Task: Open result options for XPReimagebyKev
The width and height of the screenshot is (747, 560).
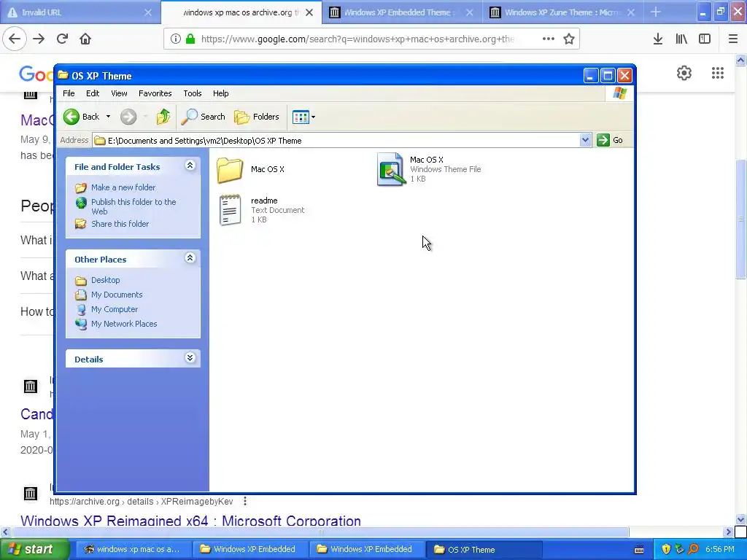Action: pyautogui.click(x=245, y=501)
